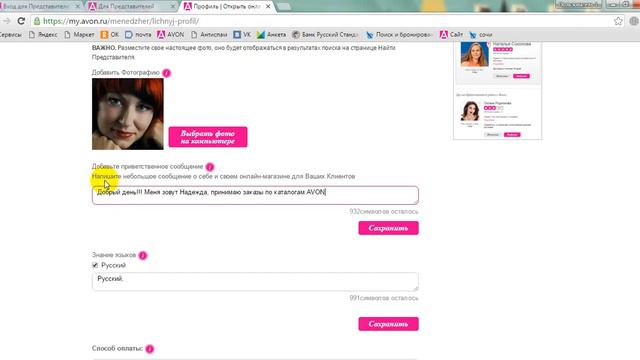The image size is (640, 360).
Task: Click the languages text field with Русский
Action: coord(255,282)
